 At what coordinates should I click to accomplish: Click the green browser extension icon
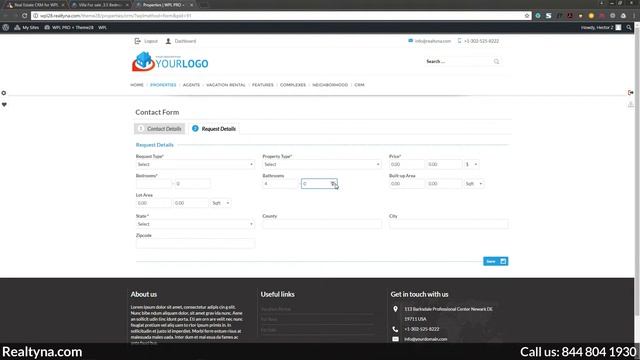coord(538,16)
